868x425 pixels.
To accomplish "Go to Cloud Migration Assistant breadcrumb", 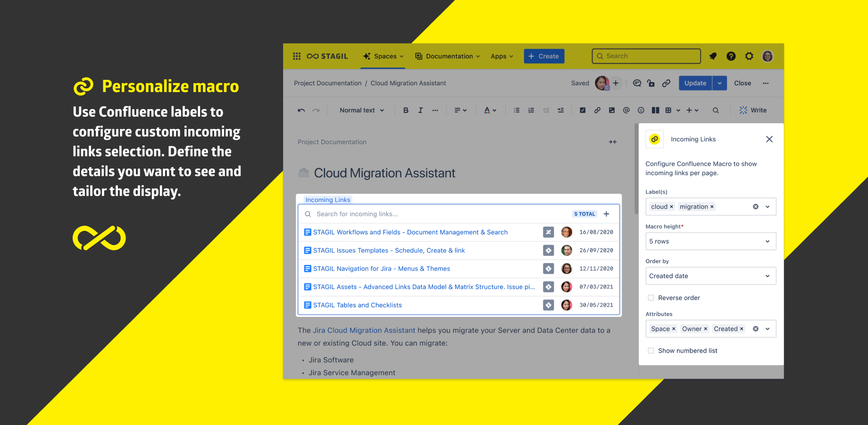I will [x=408, y=83].
